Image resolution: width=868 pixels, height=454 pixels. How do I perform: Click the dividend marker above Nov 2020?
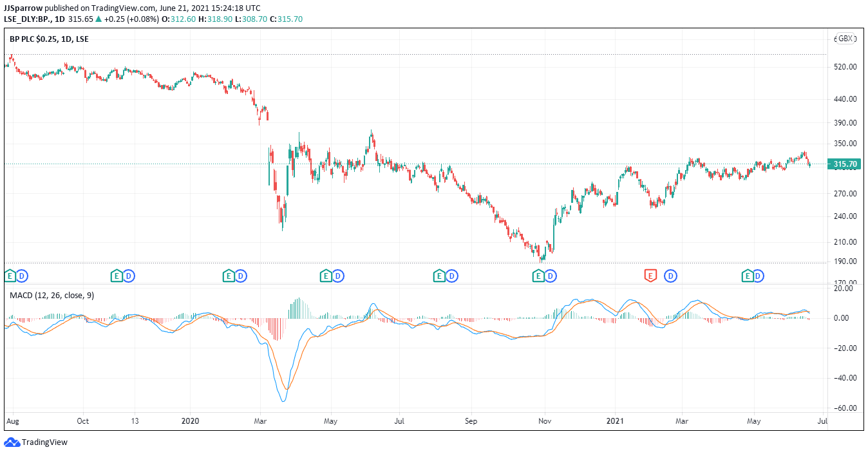pyautogui.click(x=550, y=276)
